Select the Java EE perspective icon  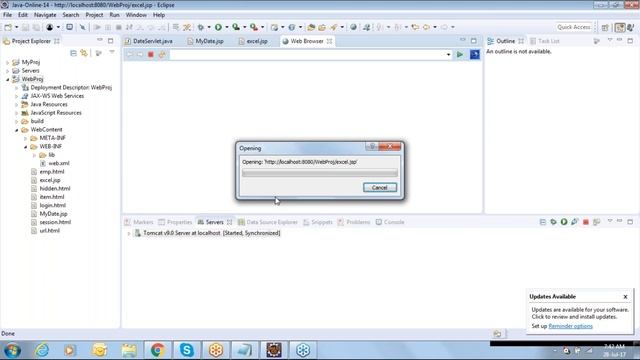[x=620, y=27]
